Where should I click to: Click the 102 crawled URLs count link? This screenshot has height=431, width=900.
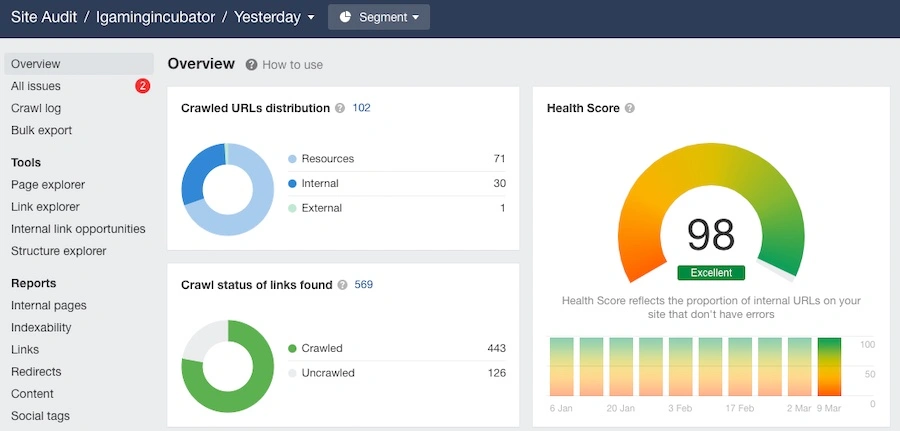pos(361,108)
